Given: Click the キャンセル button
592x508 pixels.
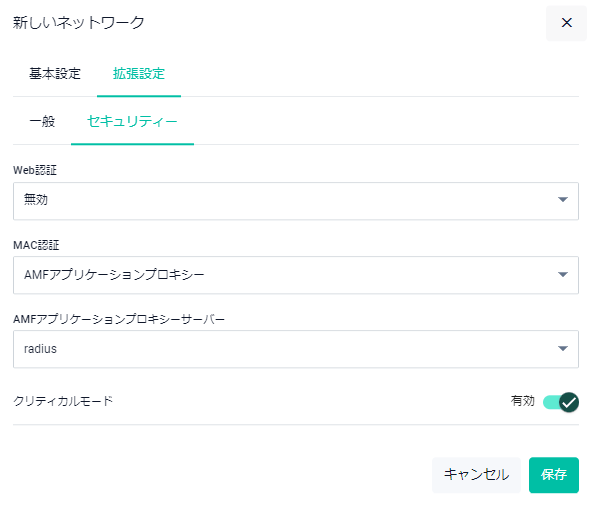Looking at the screenshot, I should coord(476,475).
